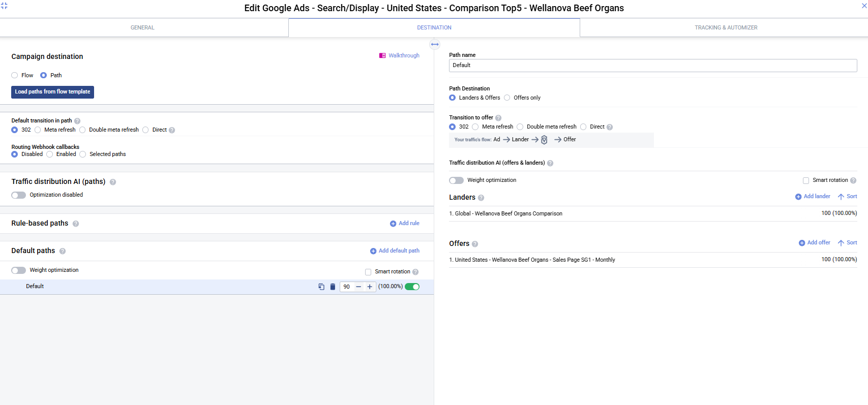Screen dimensions: 868x405
Task: Show help for Traffic distribution AI (paths)
Action: pos(113,182)
